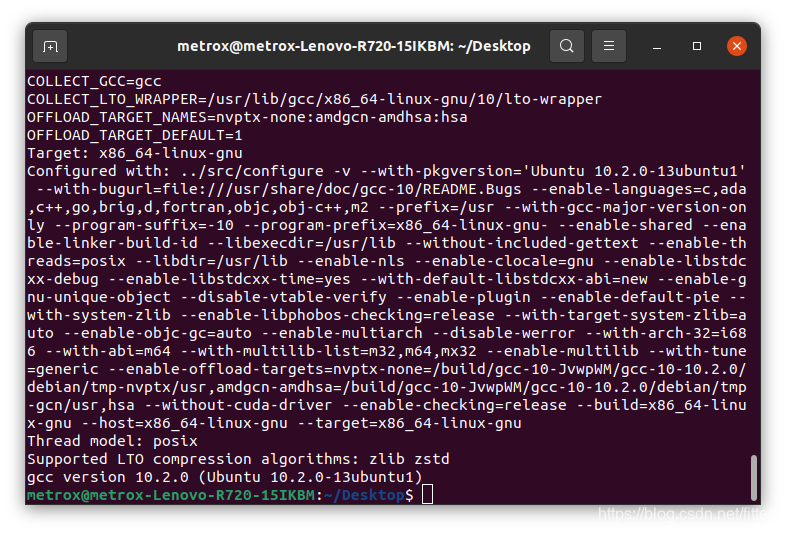Click the 'Thread model: posix' line
The image size is (786, 533).
click(x=112, y=441)
